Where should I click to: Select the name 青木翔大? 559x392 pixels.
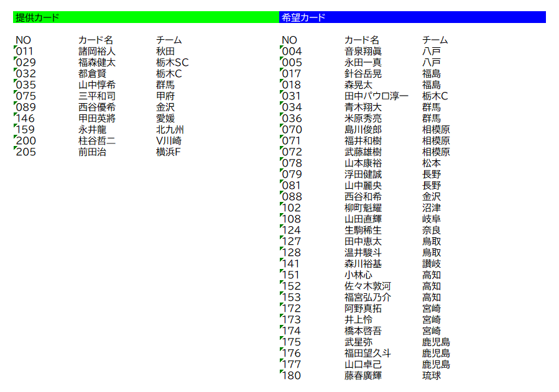click(363, 107)
